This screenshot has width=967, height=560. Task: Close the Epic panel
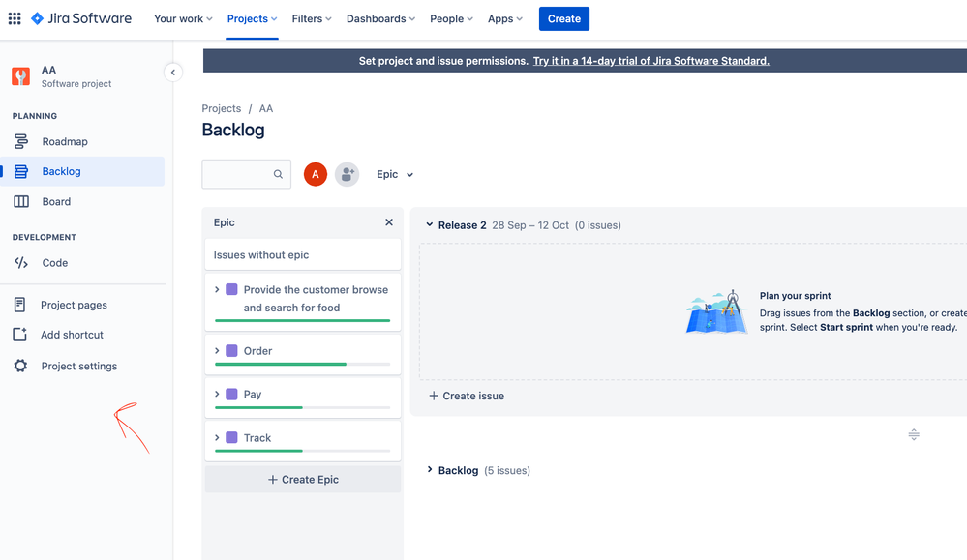pos(389,222)
